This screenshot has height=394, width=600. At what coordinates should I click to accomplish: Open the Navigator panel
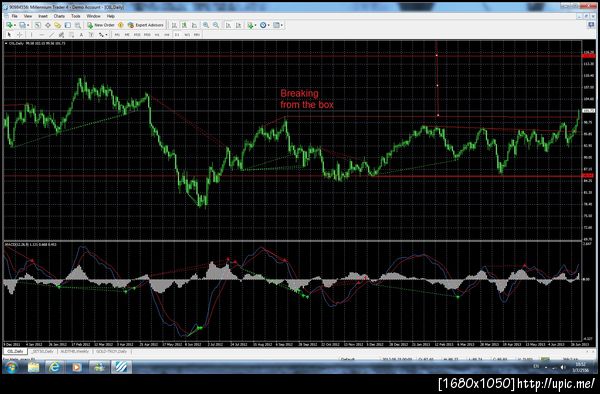click(57, 25)
